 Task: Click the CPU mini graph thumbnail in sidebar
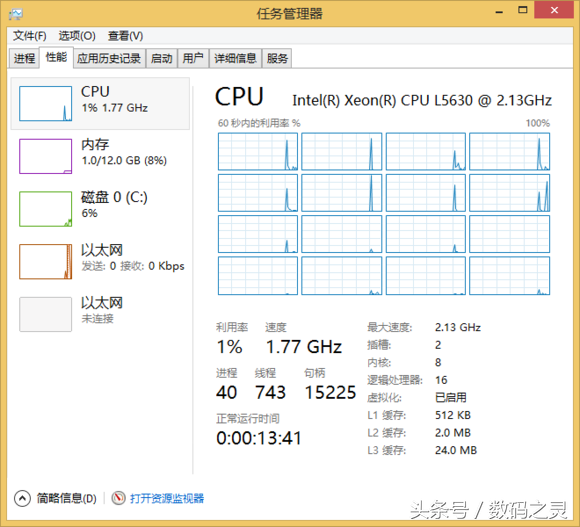coord(45,104)
